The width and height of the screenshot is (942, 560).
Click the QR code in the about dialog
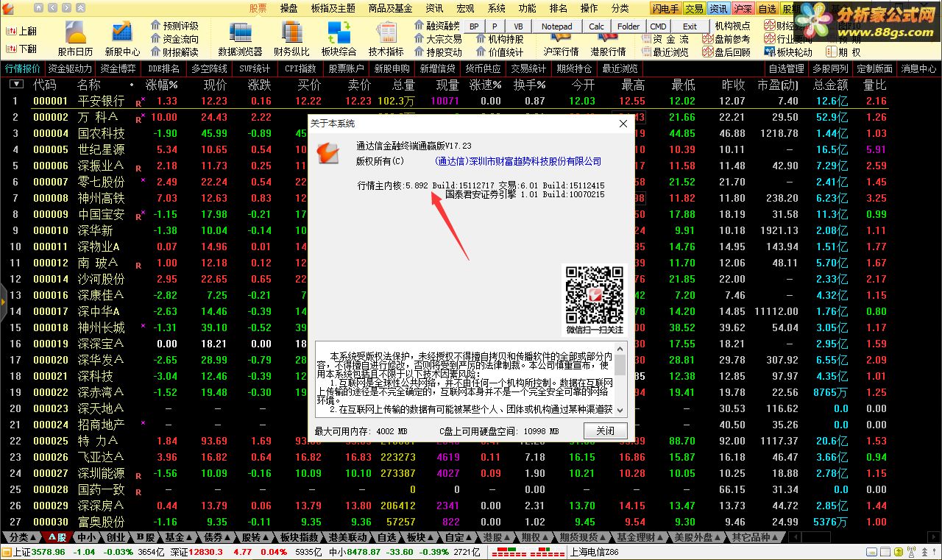[x=594, y=294]
